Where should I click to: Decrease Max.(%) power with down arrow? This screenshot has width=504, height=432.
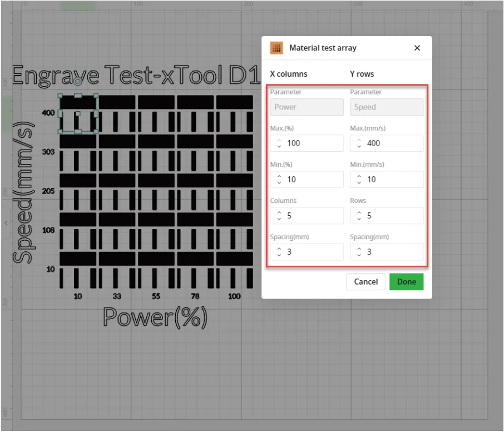279,146
